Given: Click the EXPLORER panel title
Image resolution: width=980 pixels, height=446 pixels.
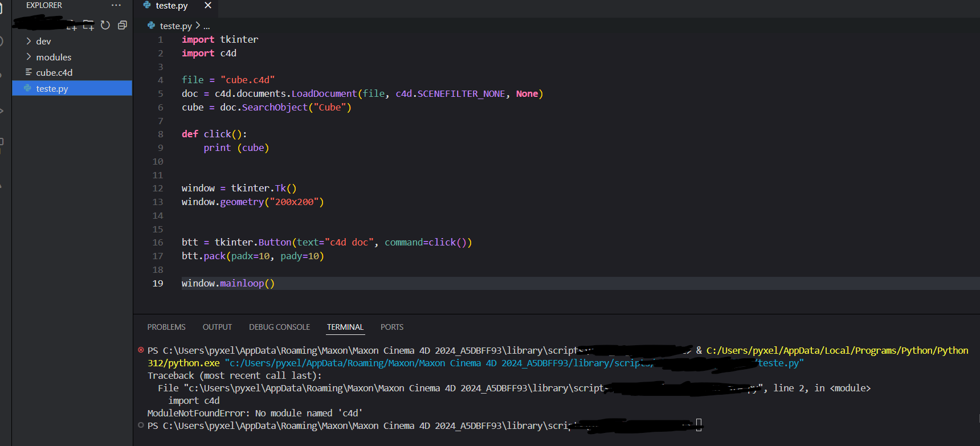Looking at the screenshot, I should (x=44, y=5).
